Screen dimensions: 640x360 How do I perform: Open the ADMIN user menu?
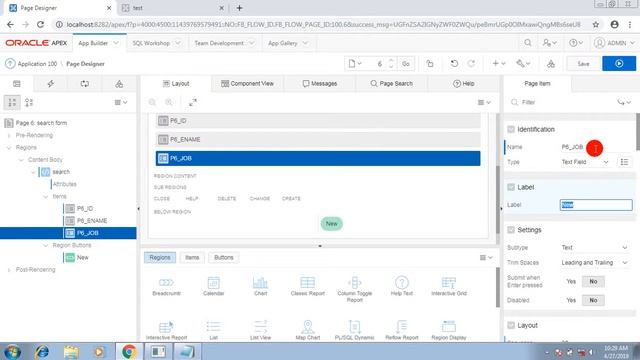614,43
